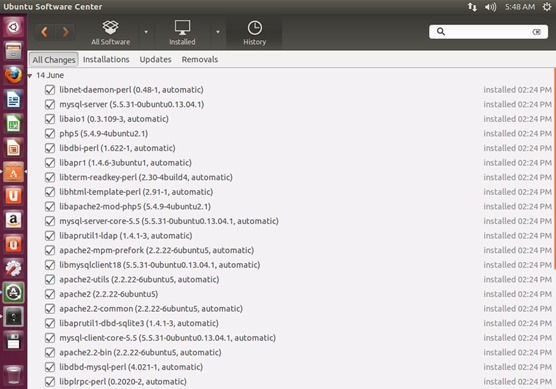Open the sound volume indicator
556x389 pixels.
point(490,7)
